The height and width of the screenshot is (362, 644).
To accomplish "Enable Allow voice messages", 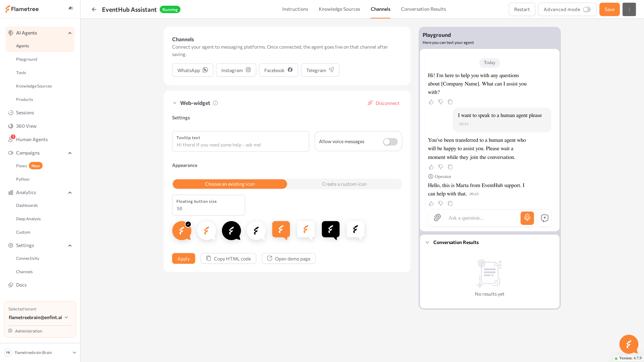I will (x=390, y=142).
